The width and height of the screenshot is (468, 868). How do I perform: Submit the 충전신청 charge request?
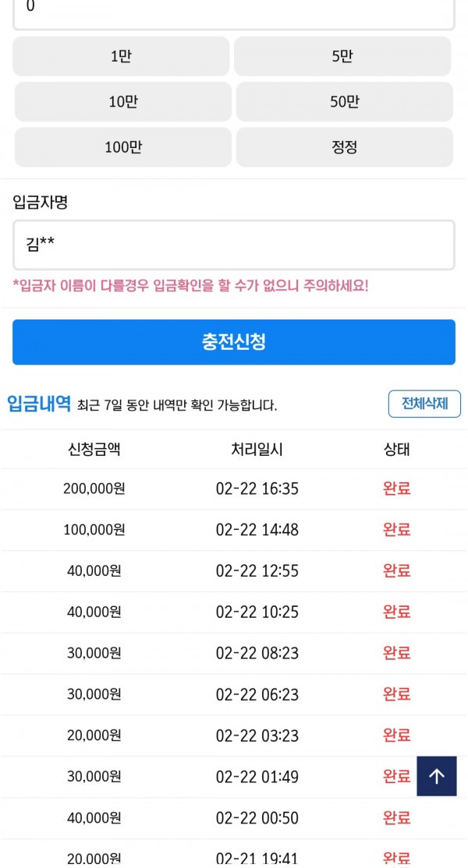234,342
